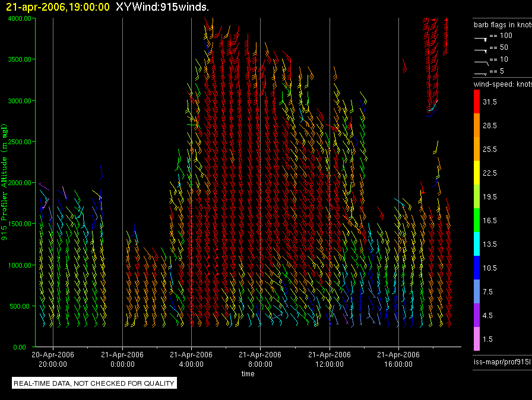Click the 50 knots barb flag symbol
Viewport: 532px width, 400px height.
[480, 48]
